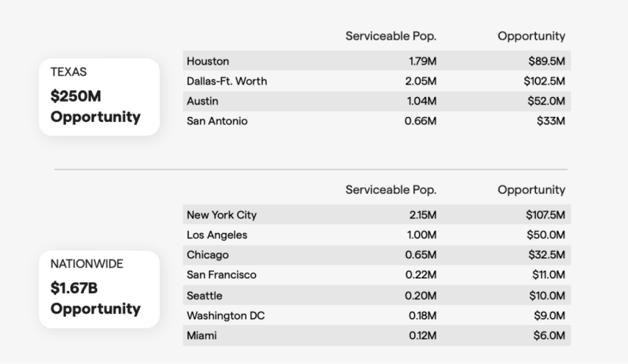Click the San Francisco city name

click(223, 276)
